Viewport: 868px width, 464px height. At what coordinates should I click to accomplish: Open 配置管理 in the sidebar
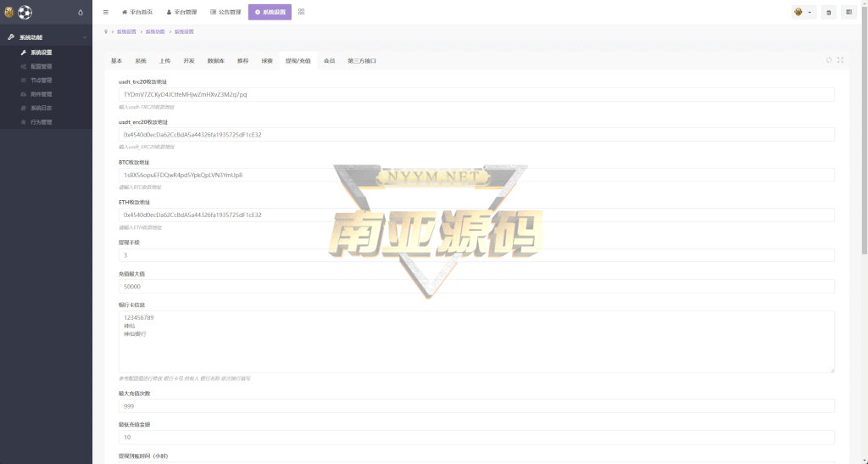42,66
